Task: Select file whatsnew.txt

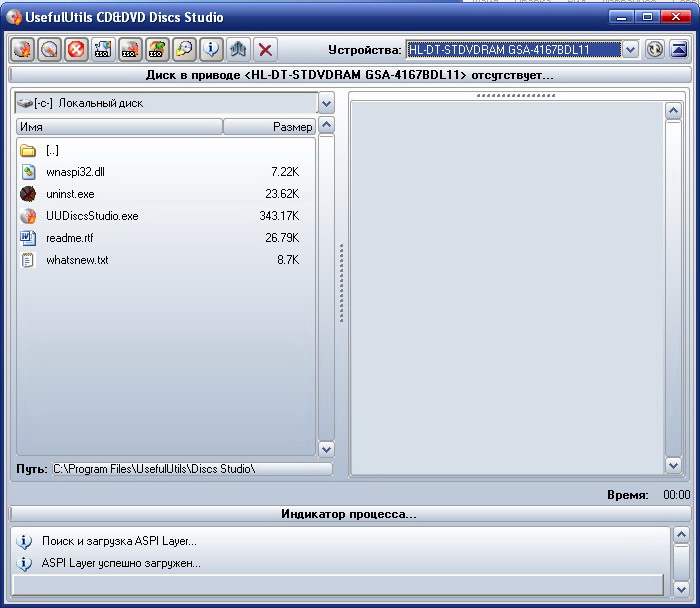Action: tap(166, 260)
